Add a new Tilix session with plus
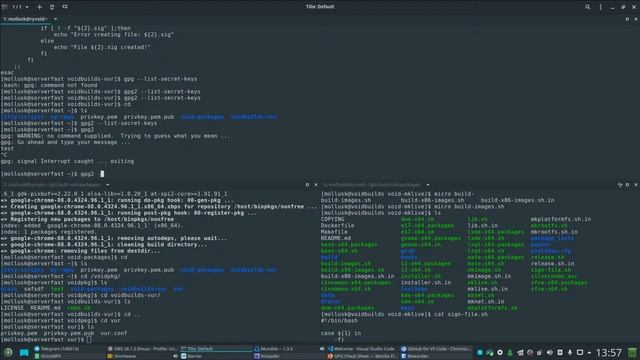 coord(40,7)
